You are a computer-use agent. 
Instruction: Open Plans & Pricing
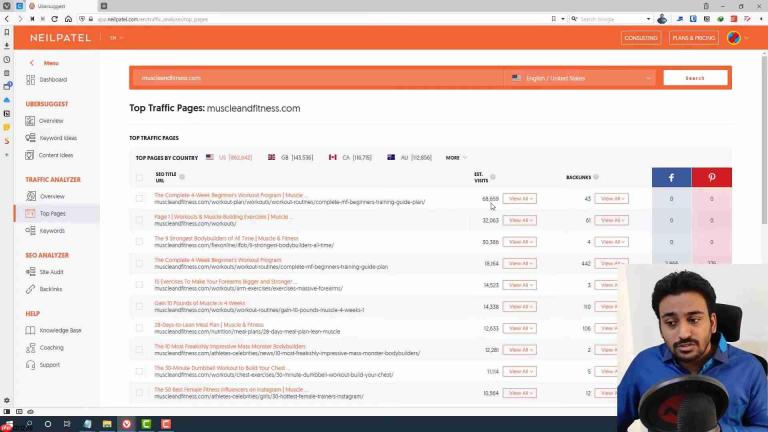[694, 38]
